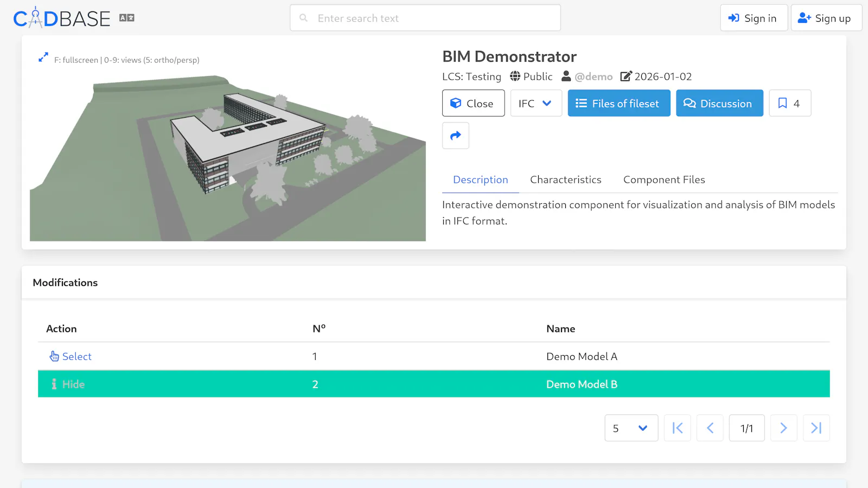The image size is (868, 488).
Task: Close the BIM viewer with Close button
Action: (473, 103)
